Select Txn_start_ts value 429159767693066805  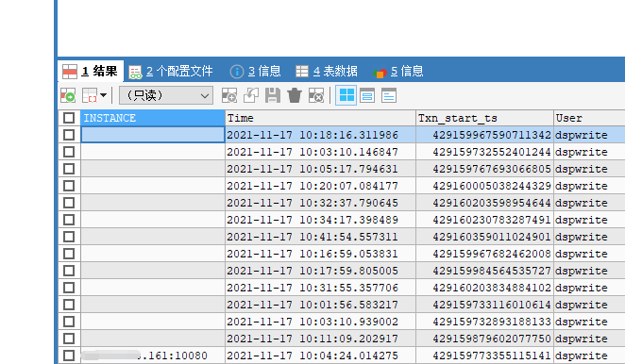tap(484, 169)
